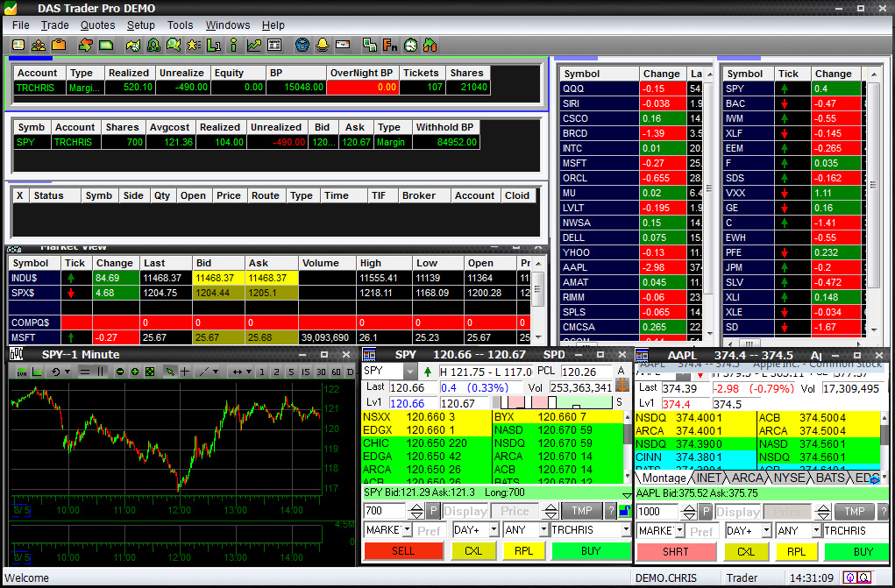The image size is (895, 588).
Task: Open the File menu
Action: point(20,25)
